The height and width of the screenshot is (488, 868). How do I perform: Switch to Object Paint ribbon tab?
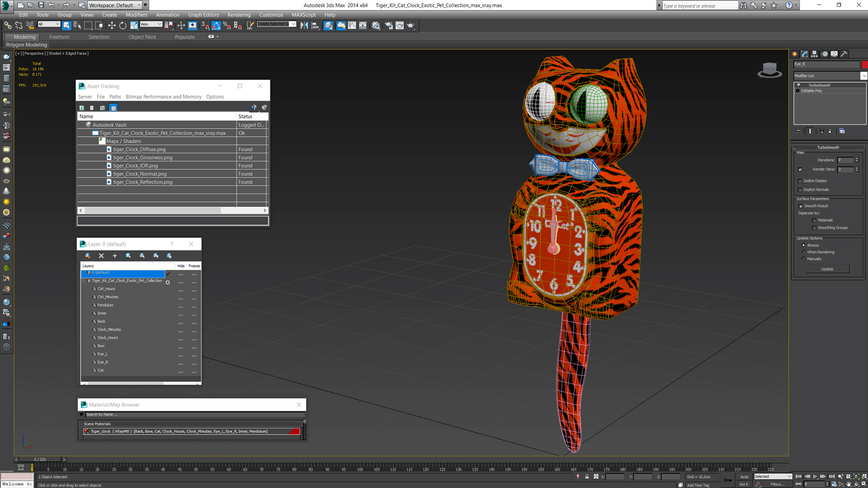coord(142,37)
